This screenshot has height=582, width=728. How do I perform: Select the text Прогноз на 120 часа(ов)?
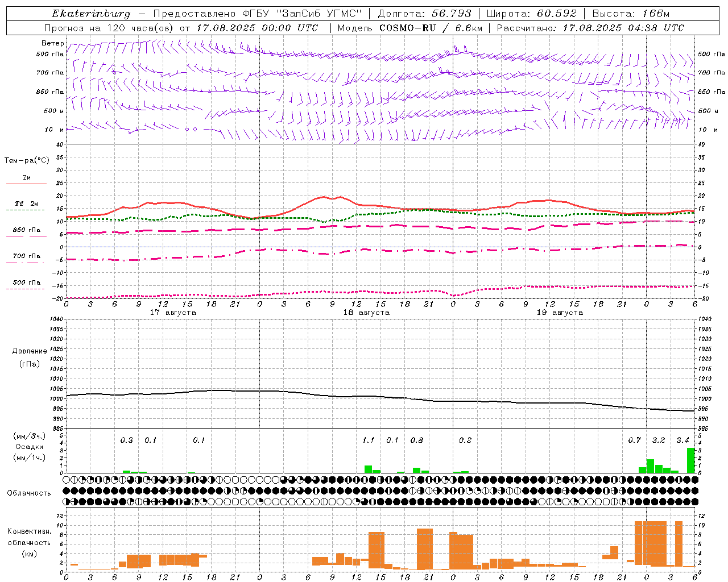109,28
